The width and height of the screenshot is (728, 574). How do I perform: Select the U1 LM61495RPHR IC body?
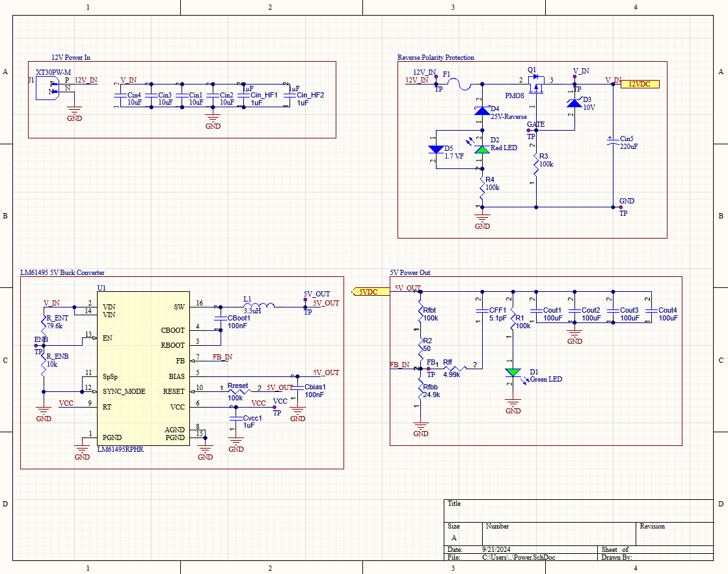click(143, 369)
